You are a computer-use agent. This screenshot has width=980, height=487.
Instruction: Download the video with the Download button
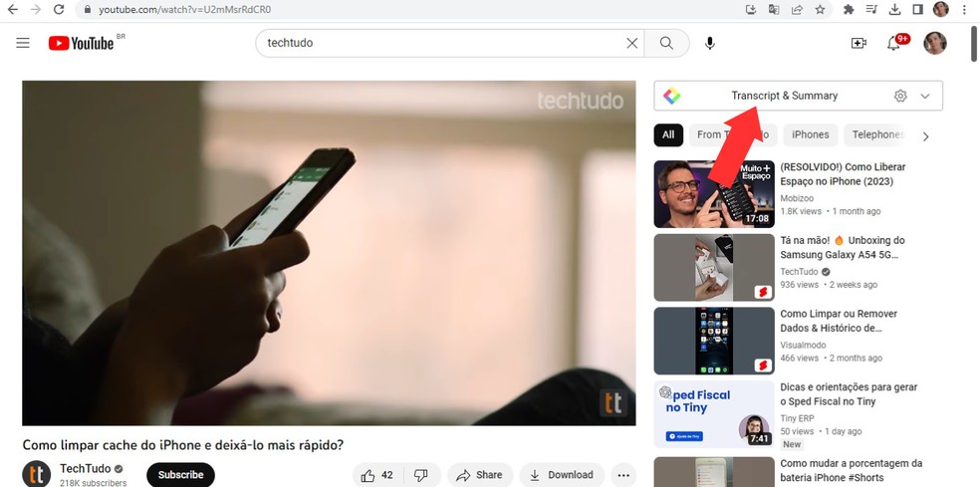click(x=562, y=475)
